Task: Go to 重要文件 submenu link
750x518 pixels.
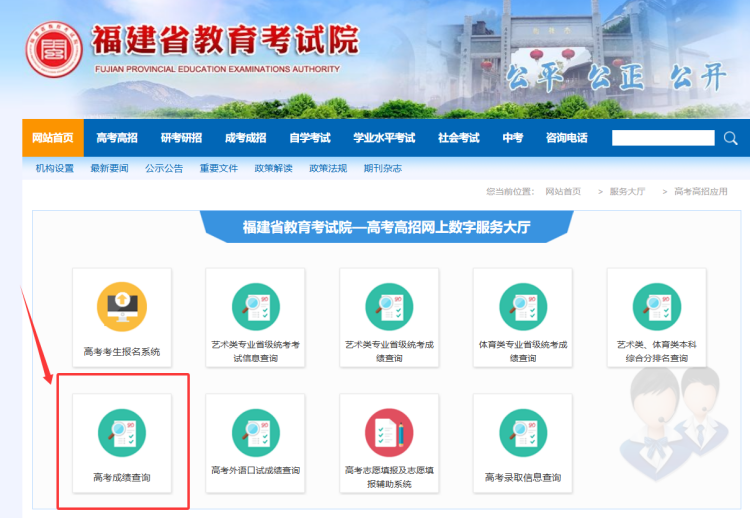Action: [x=219, y=168]
